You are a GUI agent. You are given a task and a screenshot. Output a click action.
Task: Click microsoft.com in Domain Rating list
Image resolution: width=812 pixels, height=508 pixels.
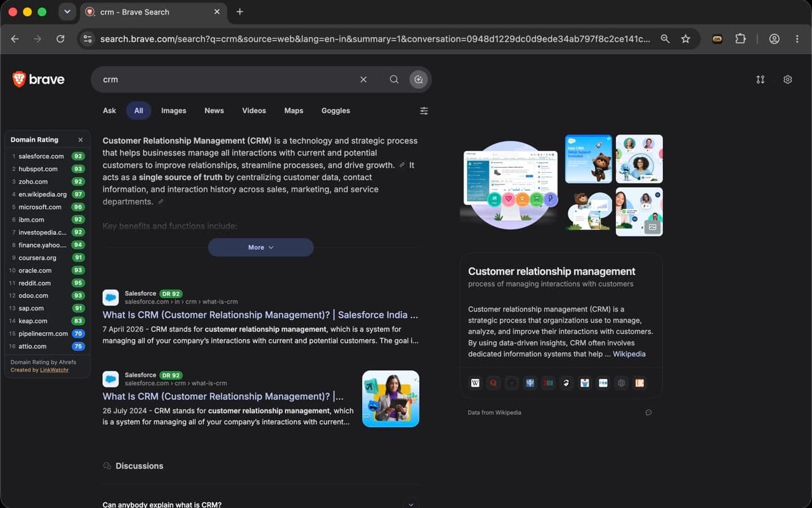click(40, 207)
